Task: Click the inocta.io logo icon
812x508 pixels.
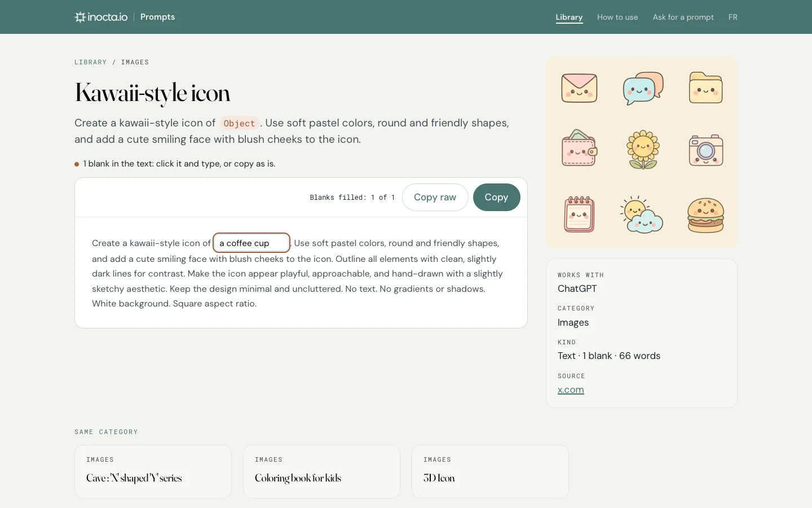Action: click(x=80, y=17)
